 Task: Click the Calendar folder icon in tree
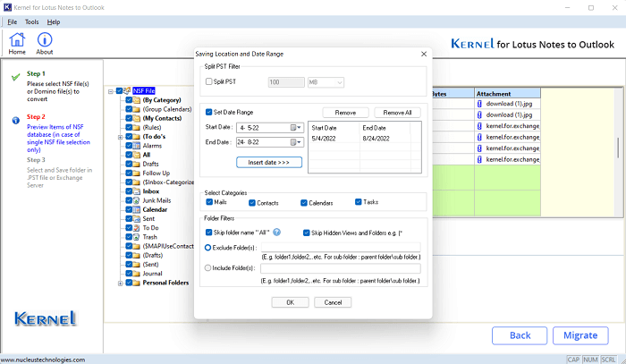[137, 209]
